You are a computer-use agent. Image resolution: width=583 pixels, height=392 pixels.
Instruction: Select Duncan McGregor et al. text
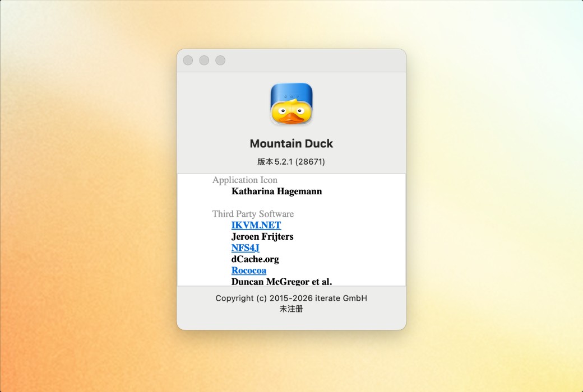[x=282, y=281]
